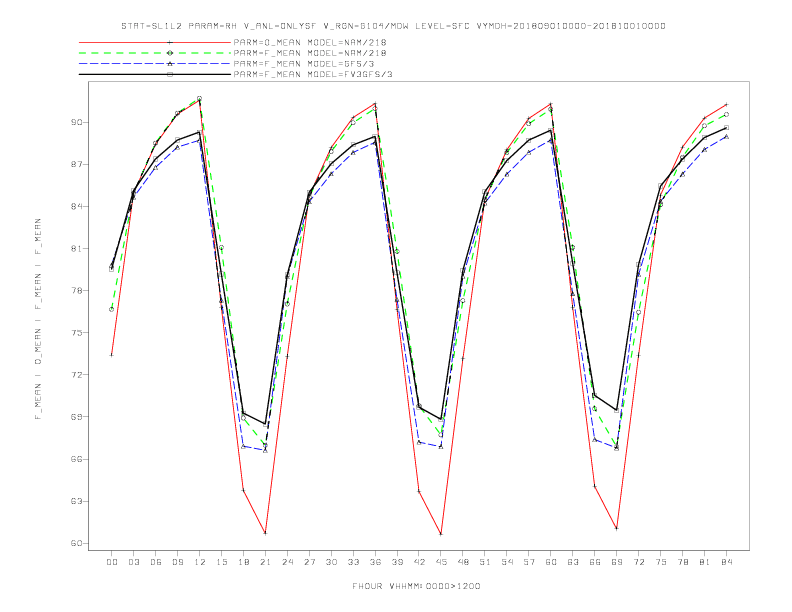
Task: Click x-axis forecast hour label 06
Action: [x=156, y=562]
